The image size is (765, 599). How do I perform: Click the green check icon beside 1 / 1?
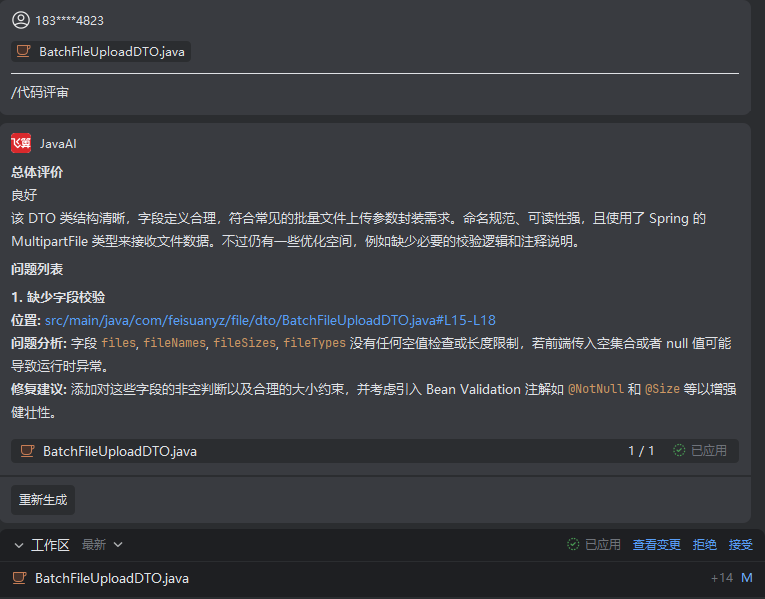[x=679, y=451]
